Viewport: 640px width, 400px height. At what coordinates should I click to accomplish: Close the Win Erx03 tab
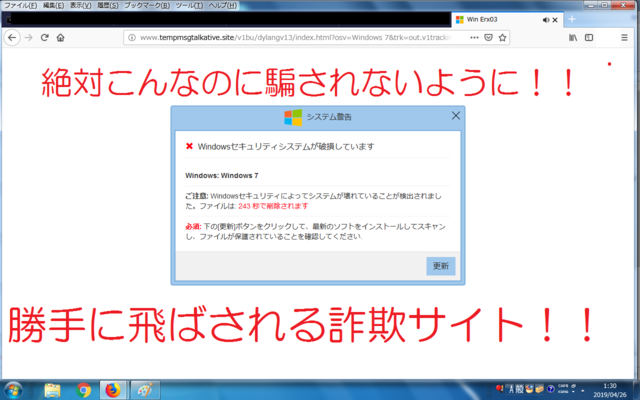pos(555,20)
